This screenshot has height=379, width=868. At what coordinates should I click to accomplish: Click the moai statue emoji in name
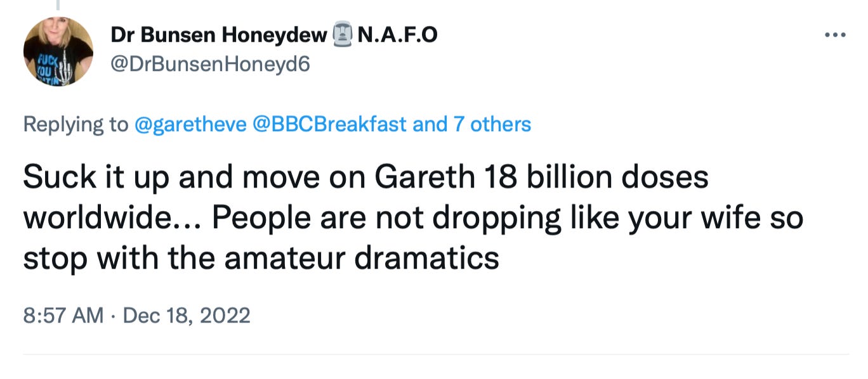coord(342,35)
